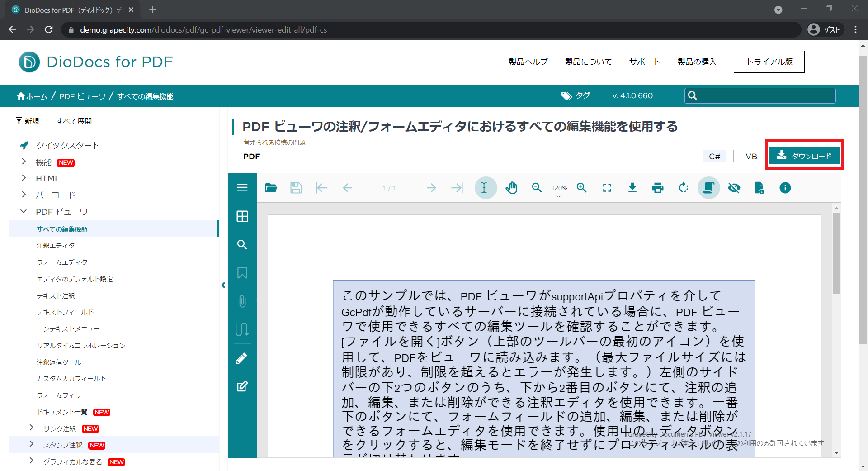Click the トライアル版 button
Screen dimensions: 868x471
[769, 62]
